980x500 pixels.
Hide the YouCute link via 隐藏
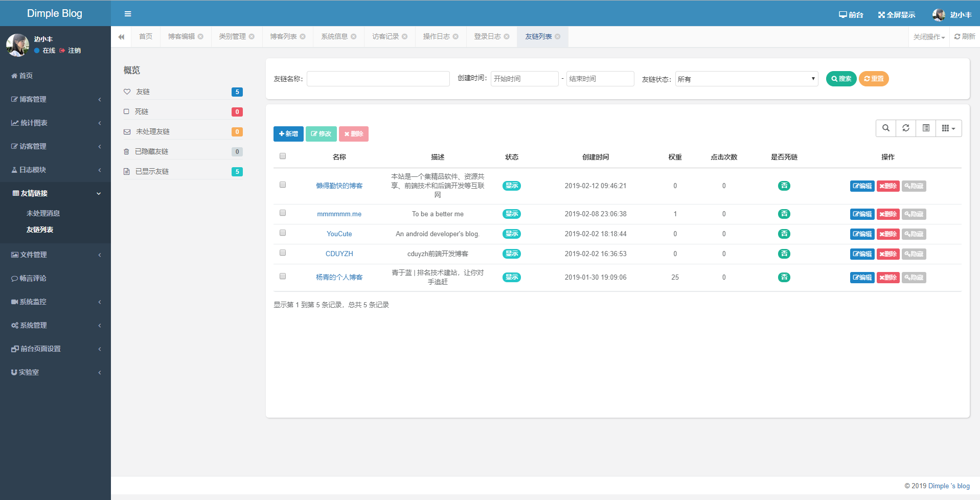914,234
